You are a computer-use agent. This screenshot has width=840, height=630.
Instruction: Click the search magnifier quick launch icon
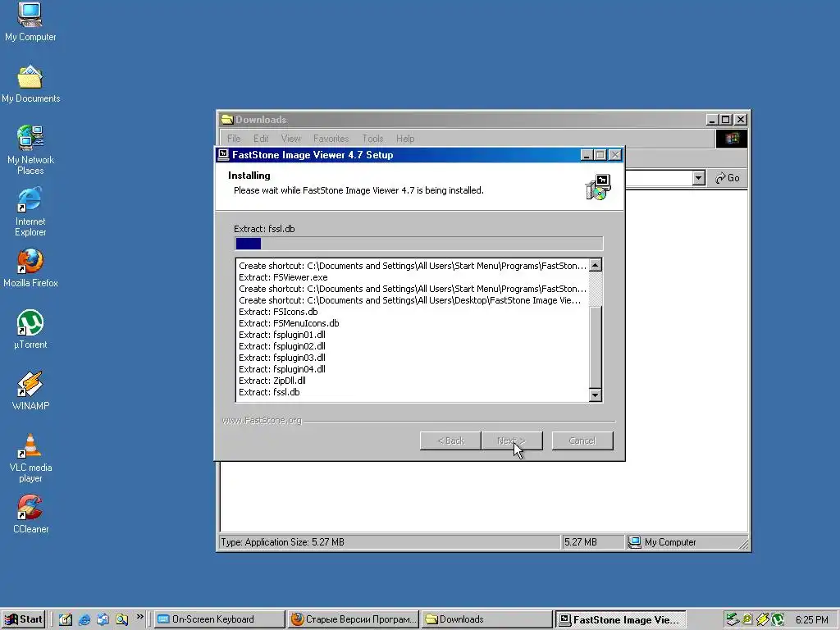coord(121,619)
